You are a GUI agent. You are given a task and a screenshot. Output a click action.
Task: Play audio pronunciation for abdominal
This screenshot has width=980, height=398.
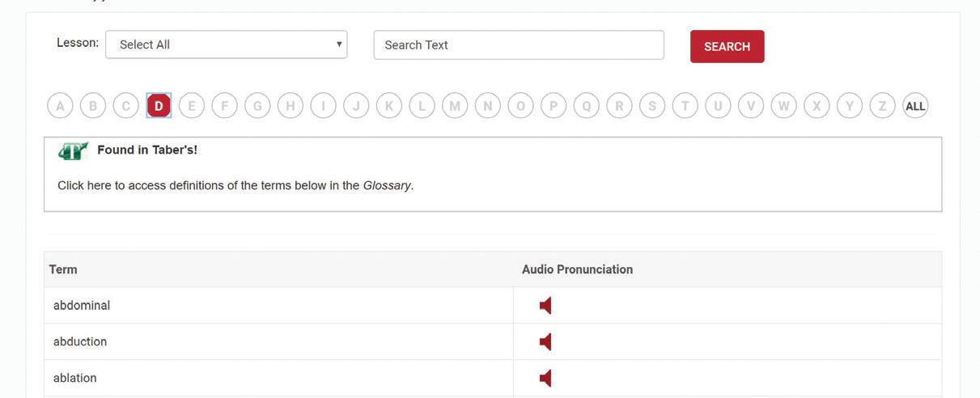tap(545, 306)
